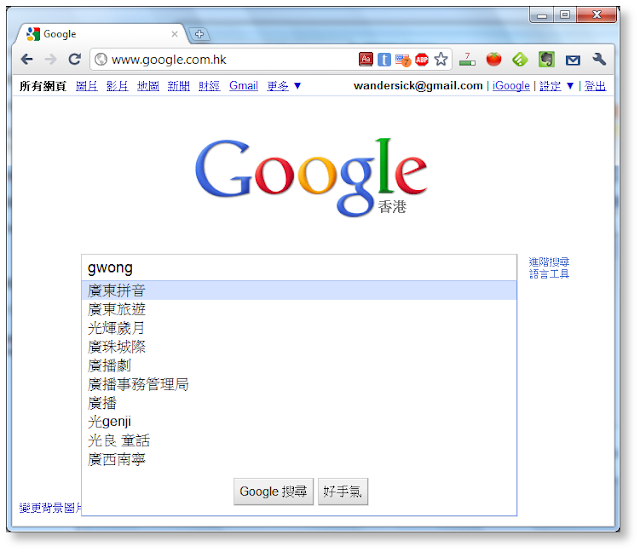Image resolution: width=640 pixels, height=552 pixels.
Task: Click the green Feedly-style diamond icon
Action: [520, 60]
